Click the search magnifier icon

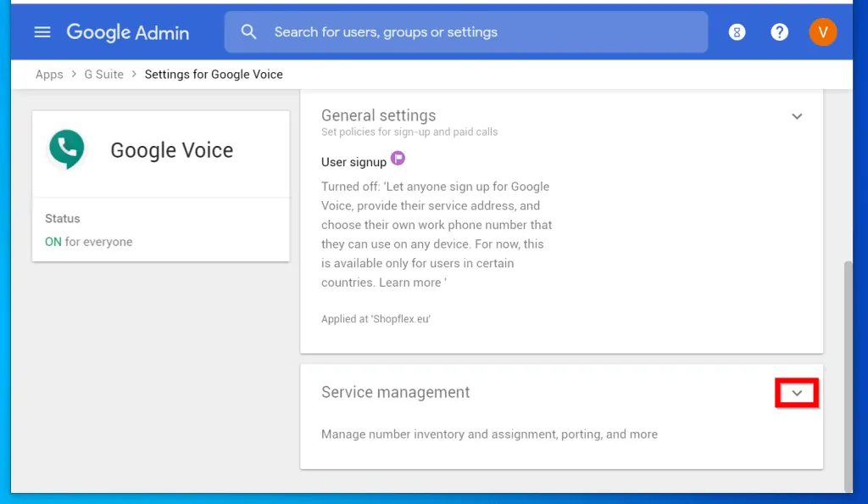click(248, 32)
